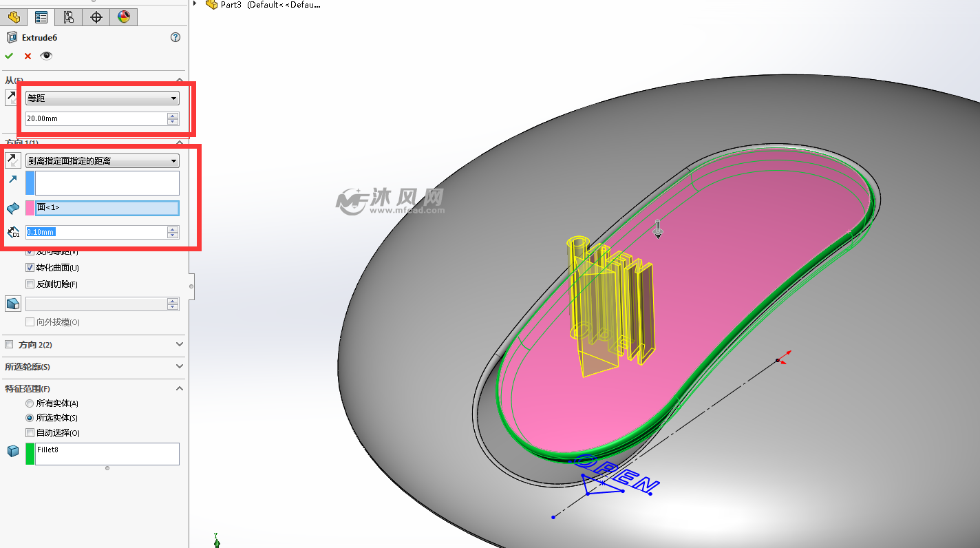Increase the 20.00mm offset value
Image resolution: width=980 pixels, height=548 pixels.
(x=173, y=116)
